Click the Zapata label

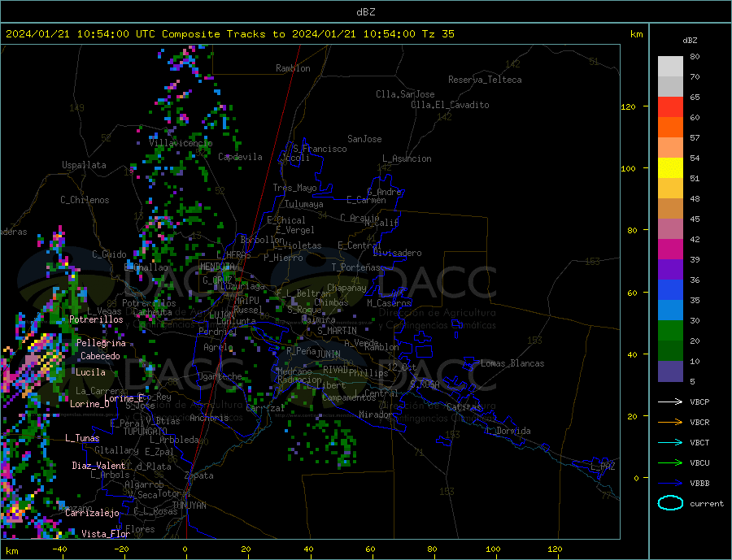tap(199, 475)
